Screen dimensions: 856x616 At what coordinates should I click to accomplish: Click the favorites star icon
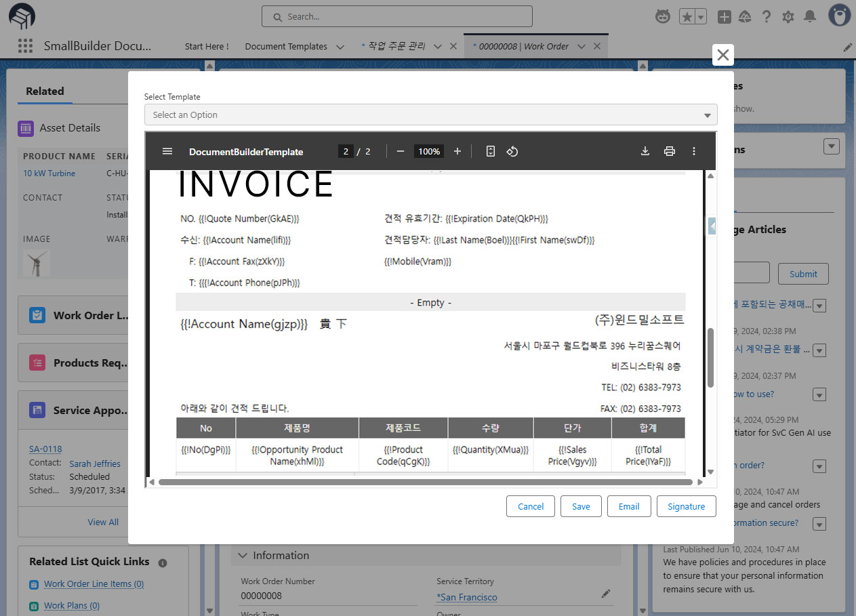[687, 17]
